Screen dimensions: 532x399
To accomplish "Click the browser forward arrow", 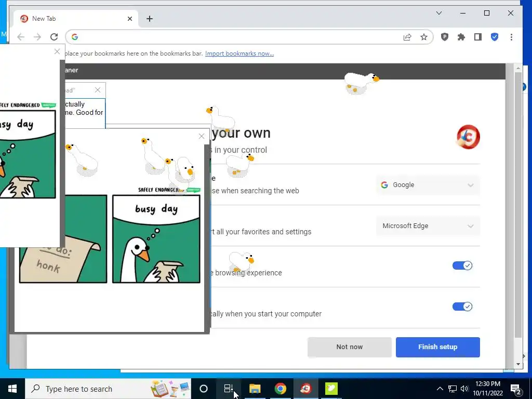I will click(x=37, y=37).
